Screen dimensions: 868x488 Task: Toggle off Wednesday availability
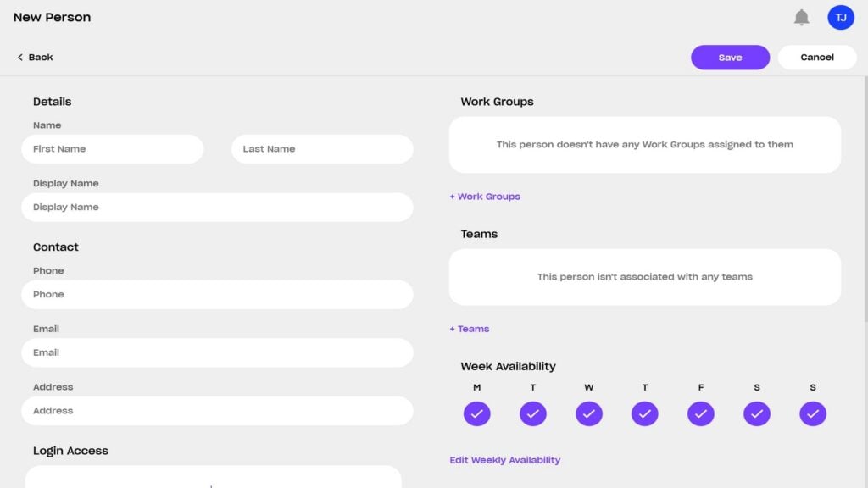point(589,414)
